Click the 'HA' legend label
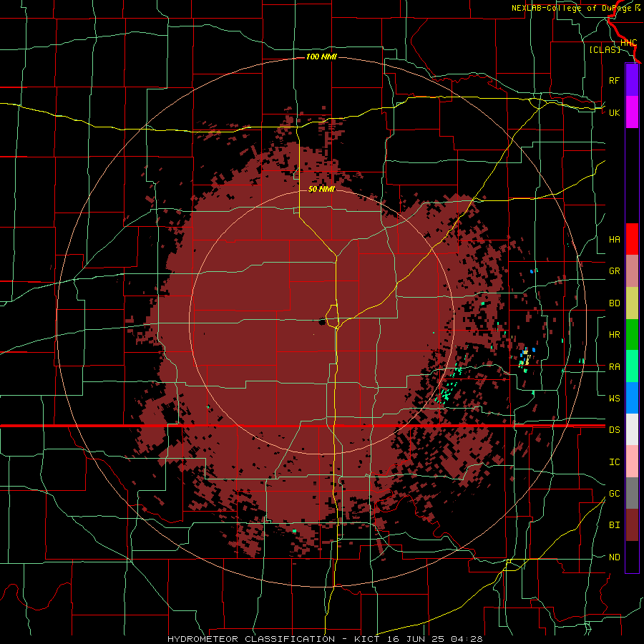 (x=614, y=240)
